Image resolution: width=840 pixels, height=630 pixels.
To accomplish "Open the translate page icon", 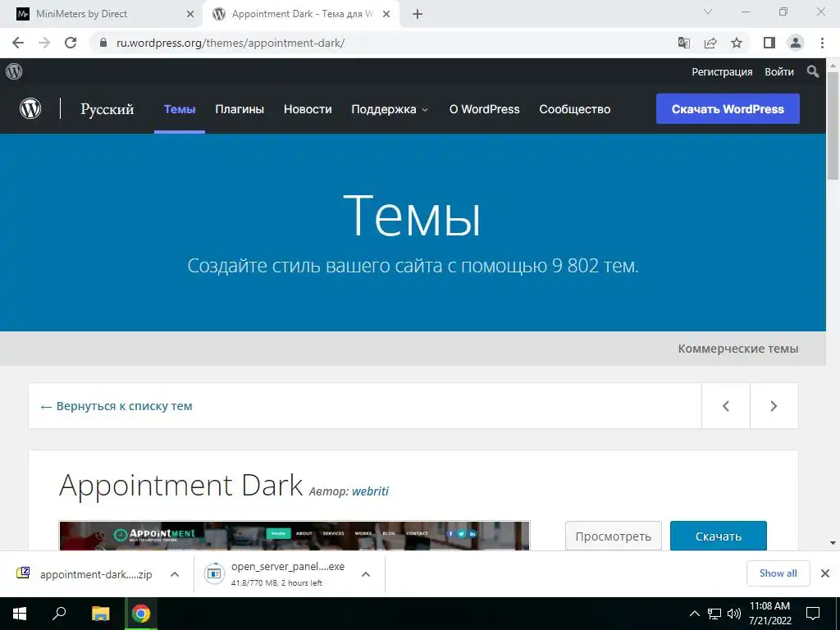I will point(684,43).
